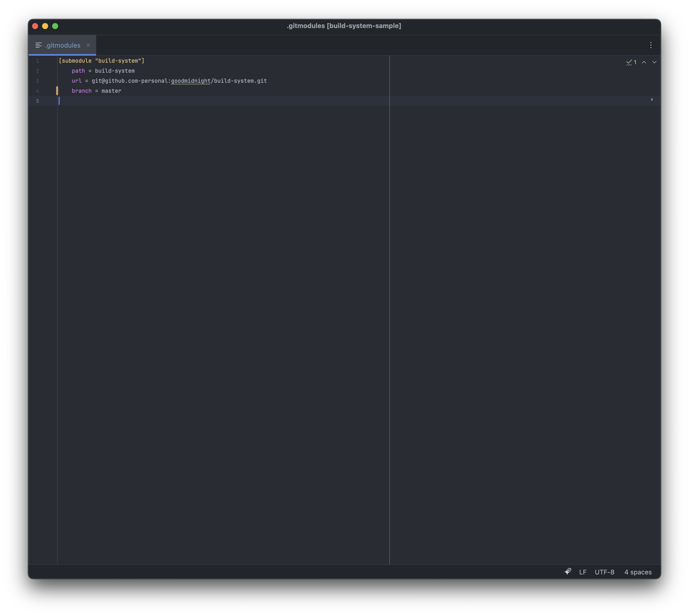
Task: Click line number 5 in gutter
Action: tap(38, 101)
